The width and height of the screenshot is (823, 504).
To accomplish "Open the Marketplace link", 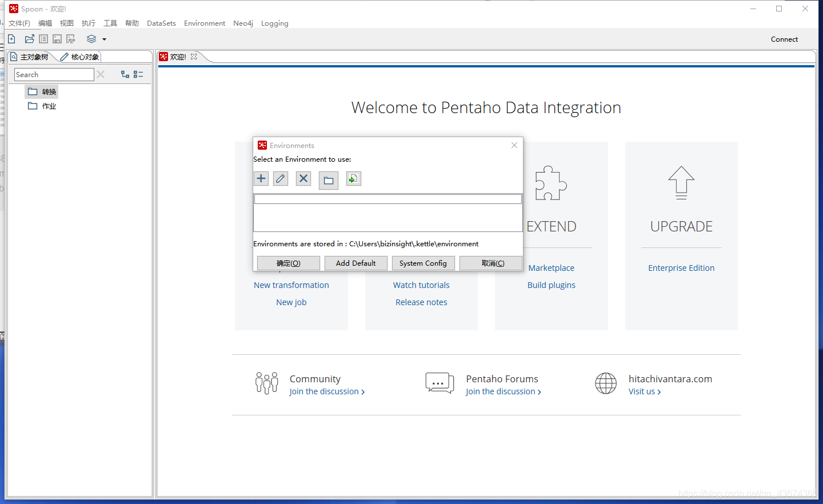I will tap(552, 268).
